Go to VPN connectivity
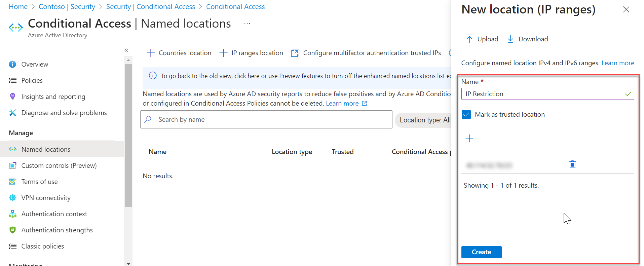This screenshot has width=644, height=266. point(46,198)
